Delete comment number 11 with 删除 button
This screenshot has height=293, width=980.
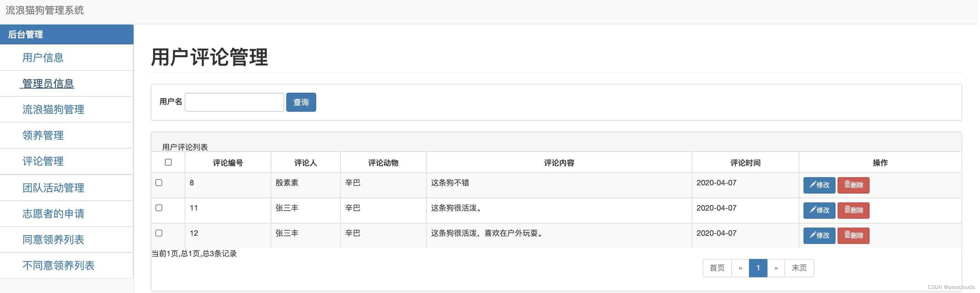point(855,211)
